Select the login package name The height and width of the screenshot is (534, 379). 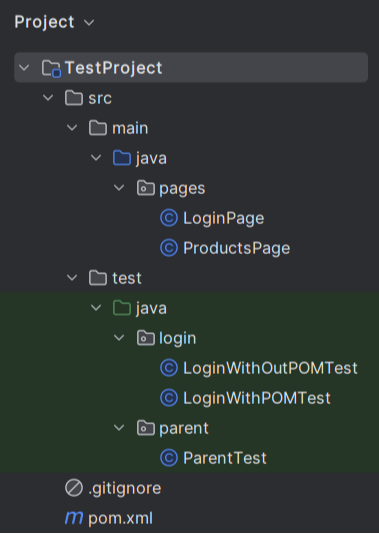coord(178,339)
